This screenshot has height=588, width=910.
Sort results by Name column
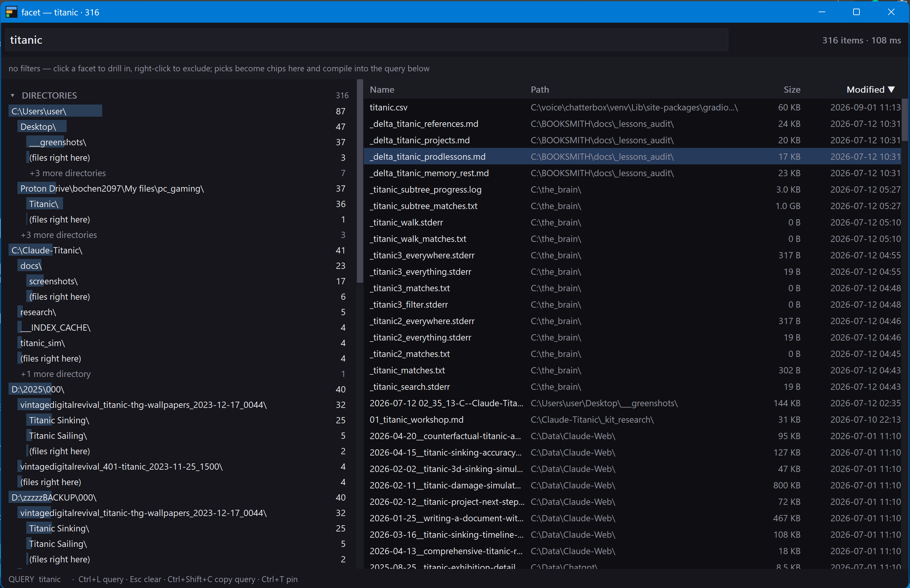pyautogui.click(x=382, y=89)
